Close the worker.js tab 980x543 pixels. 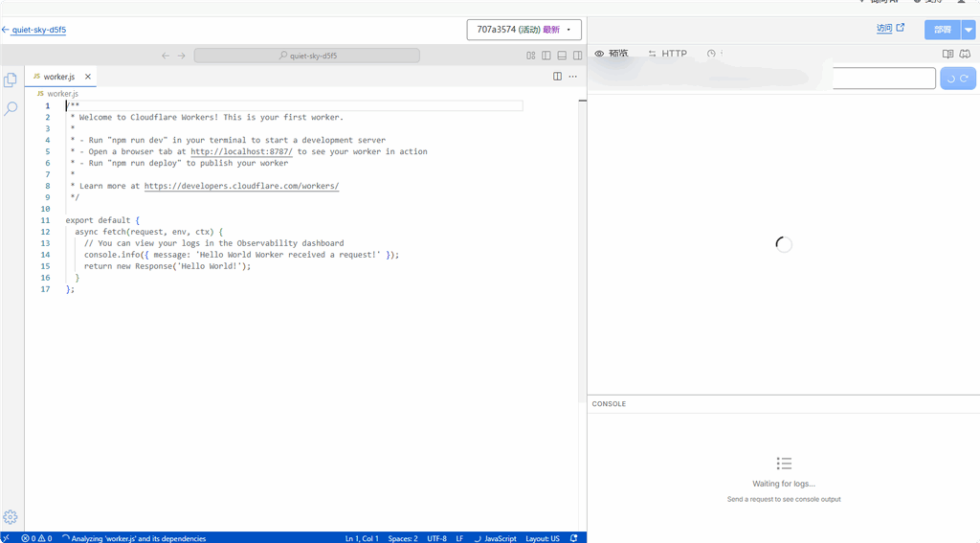[88, 77]
